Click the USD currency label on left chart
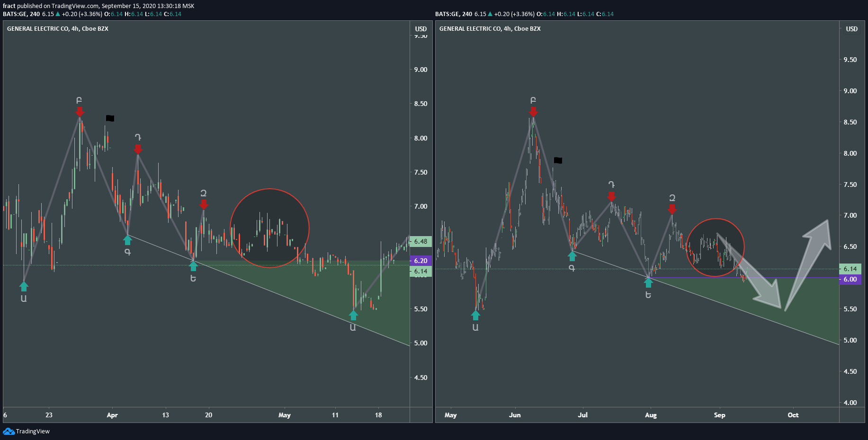 coord(421,29)
